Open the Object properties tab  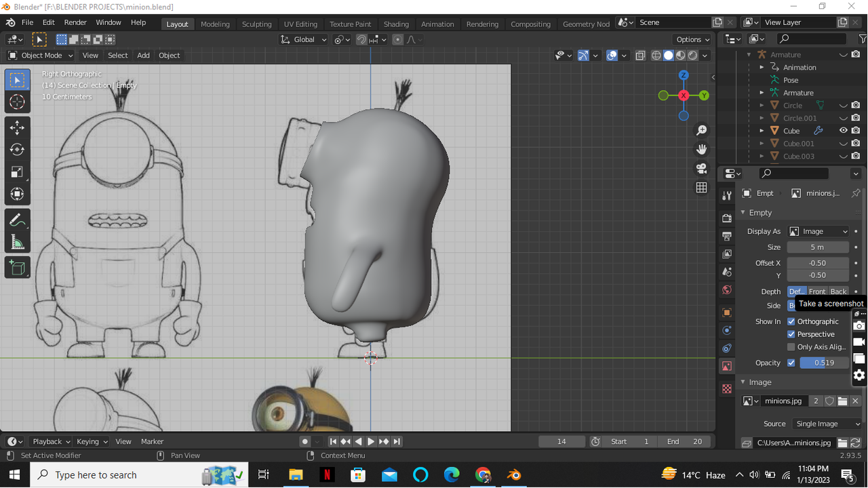pyautogui.click(x=727, y=312)
